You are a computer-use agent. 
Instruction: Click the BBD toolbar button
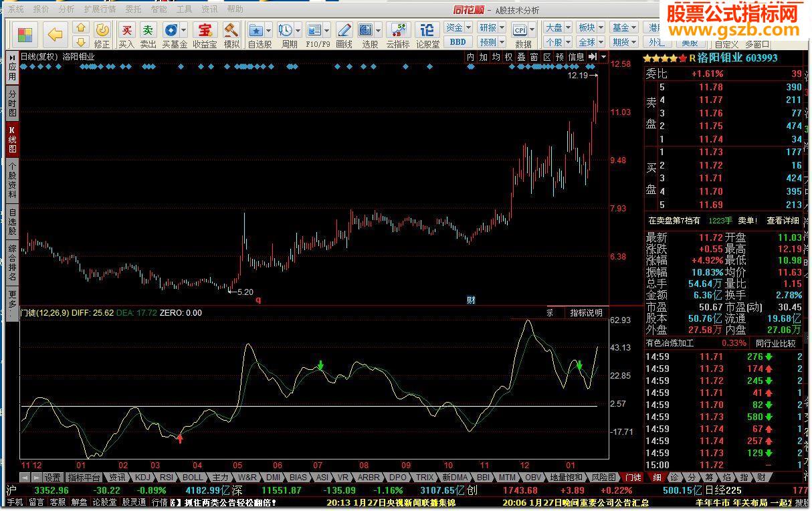tap(458, 41)
